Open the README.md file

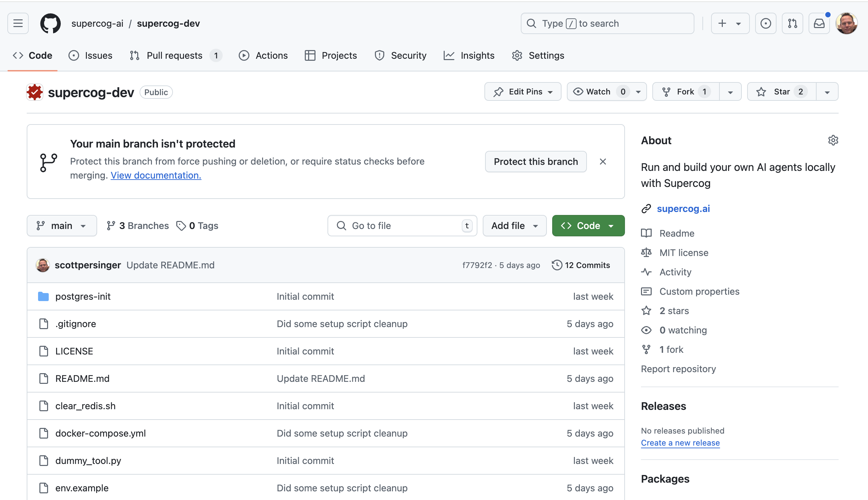tap(82, 379)
